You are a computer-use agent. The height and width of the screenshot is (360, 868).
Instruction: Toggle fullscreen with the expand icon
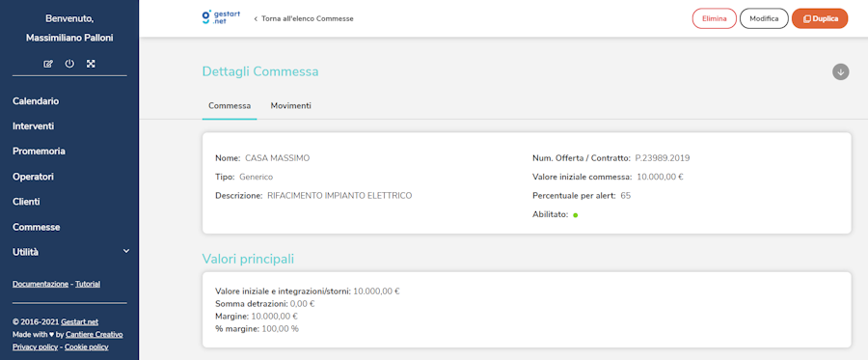pos(91,64)
